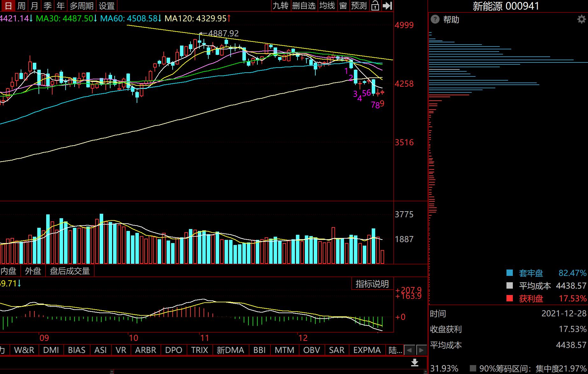The width and height of the screenshot is (588, 374).
Task: Click the volume axis label 1887
Action: [404, 239]
